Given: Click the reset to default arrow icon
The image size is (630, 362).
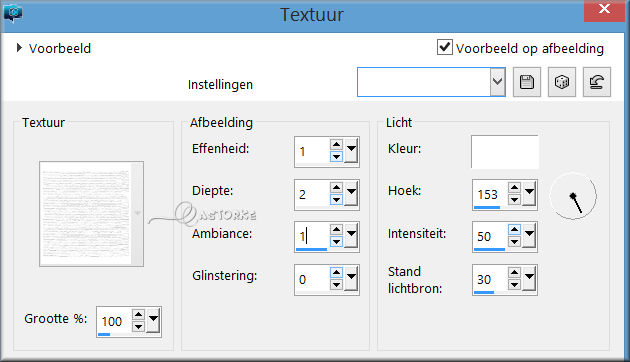Looking at the screenshot, I should (597, 82).
